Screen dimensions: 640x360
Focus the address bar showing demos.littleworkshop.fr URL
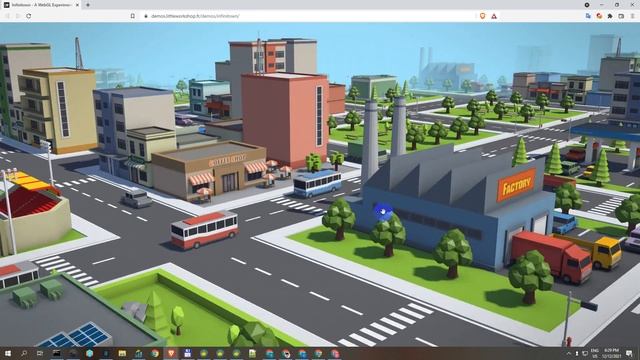tap(310, 16)
